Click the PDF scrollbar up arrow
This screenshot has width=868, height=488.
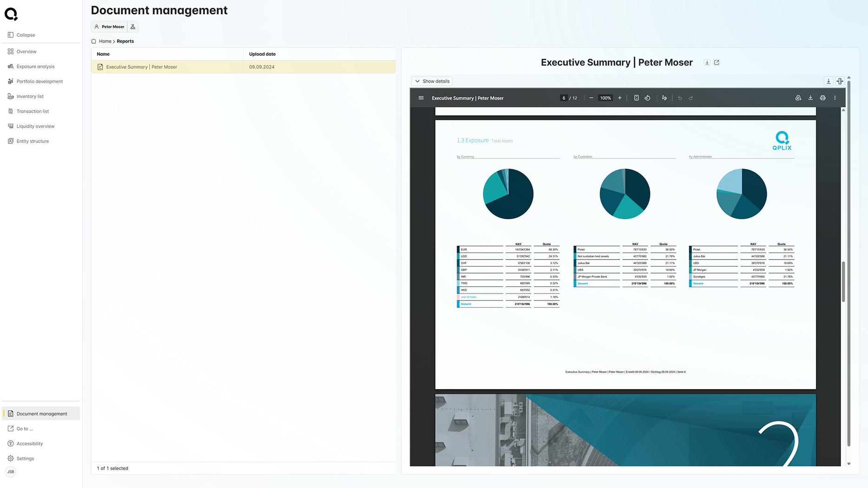point(843,110)
